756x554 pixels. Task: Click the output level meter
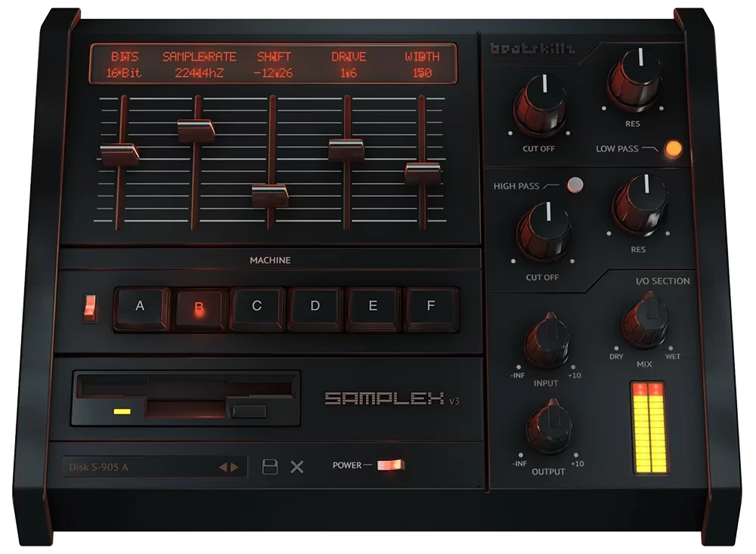click(649, 427)
